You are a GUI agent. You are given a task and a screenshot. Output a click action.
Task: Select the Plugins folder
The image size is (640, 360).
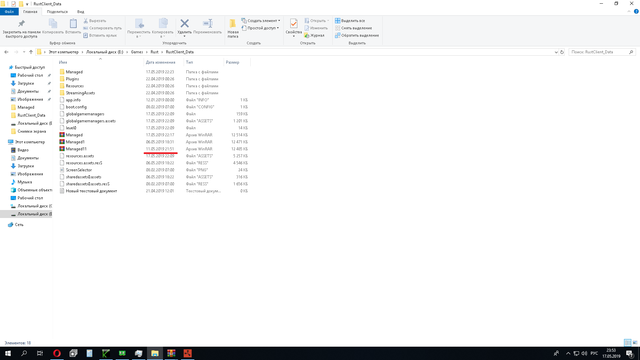tap(72, 79)
